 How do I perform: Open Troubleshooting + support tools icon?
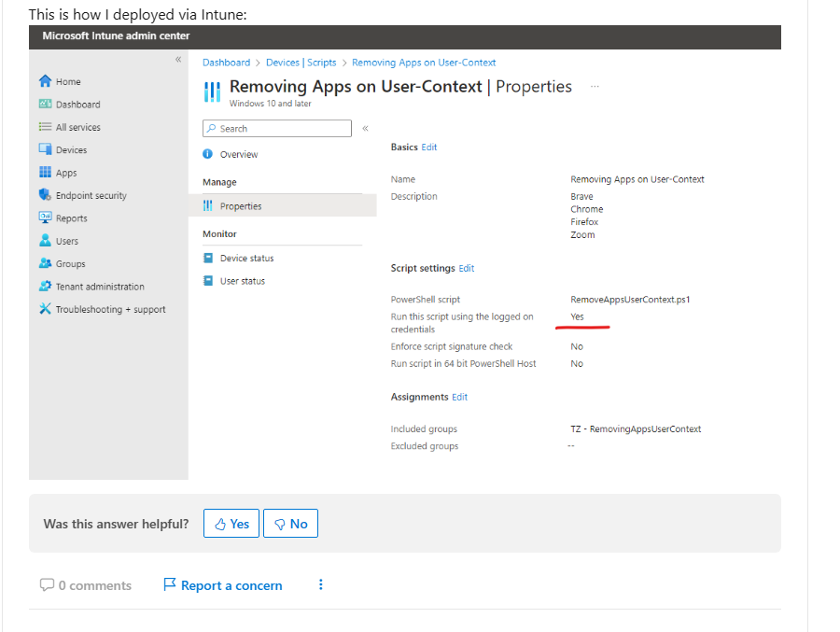(45, 309)
